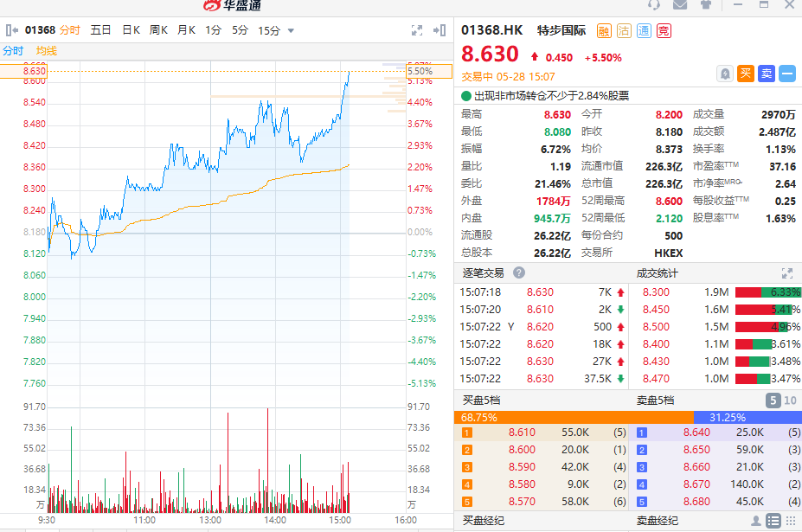802x532 pixels.
Task: Open the 月K monthly candlestick chart
Action: point(186,30)
